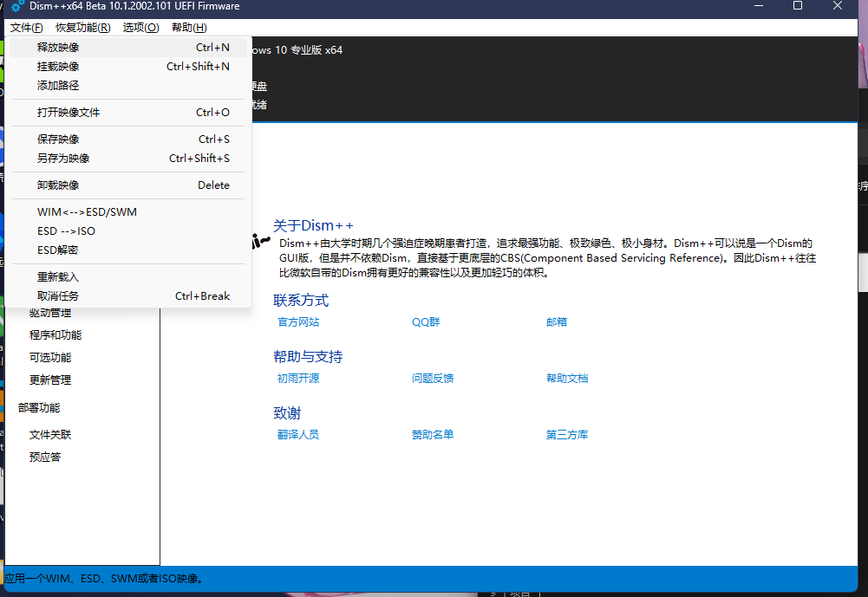
Task: Minimize the Dism++ window
Action: (759, 5)
